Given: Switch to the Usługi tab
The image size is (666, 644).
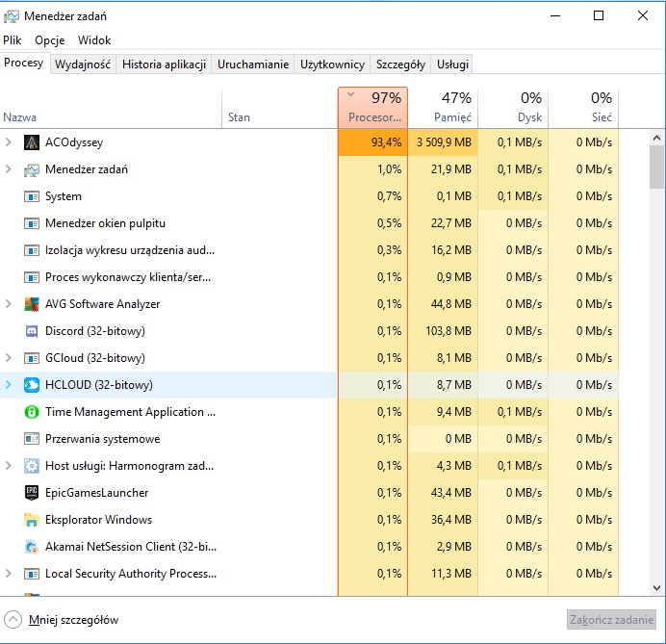Looking at the screenshot, I should tap(452, 64).
